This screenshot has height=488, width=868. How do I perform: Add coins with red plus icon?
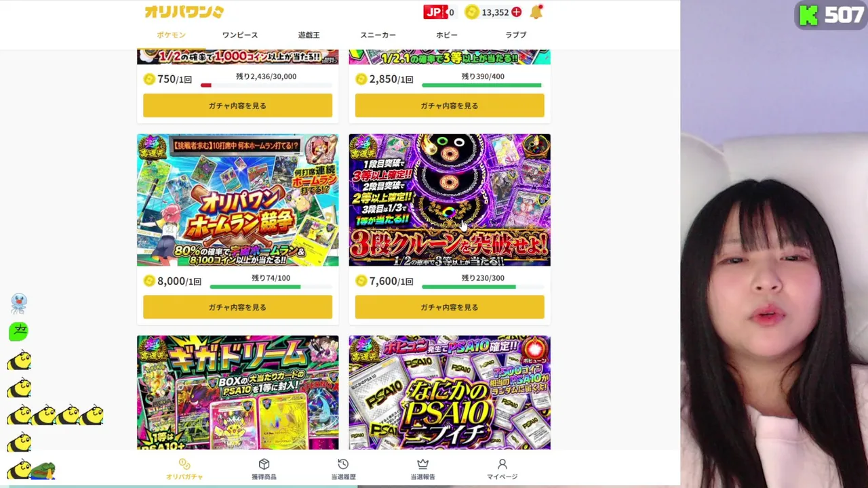coord(517,12)
